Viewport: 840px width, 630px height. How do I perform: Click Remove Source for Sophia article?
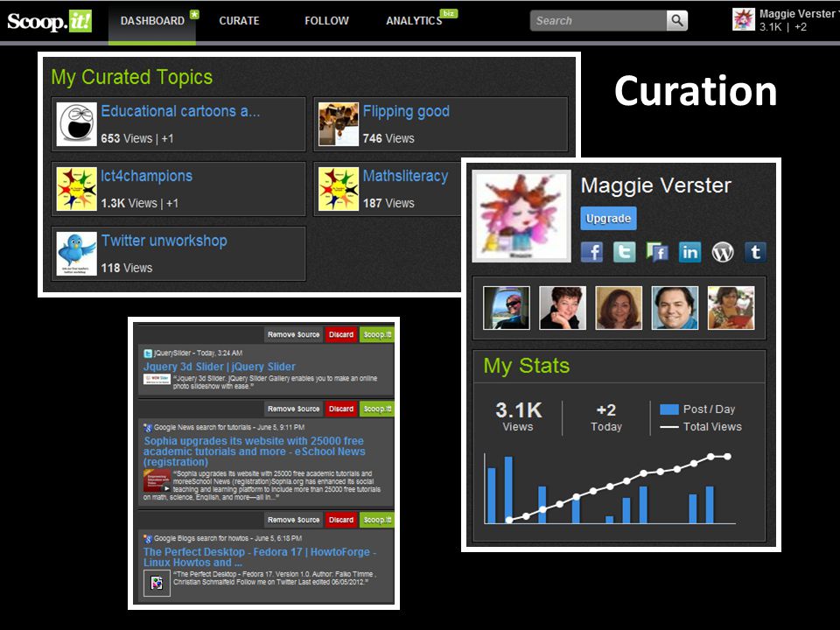[293, 409]
